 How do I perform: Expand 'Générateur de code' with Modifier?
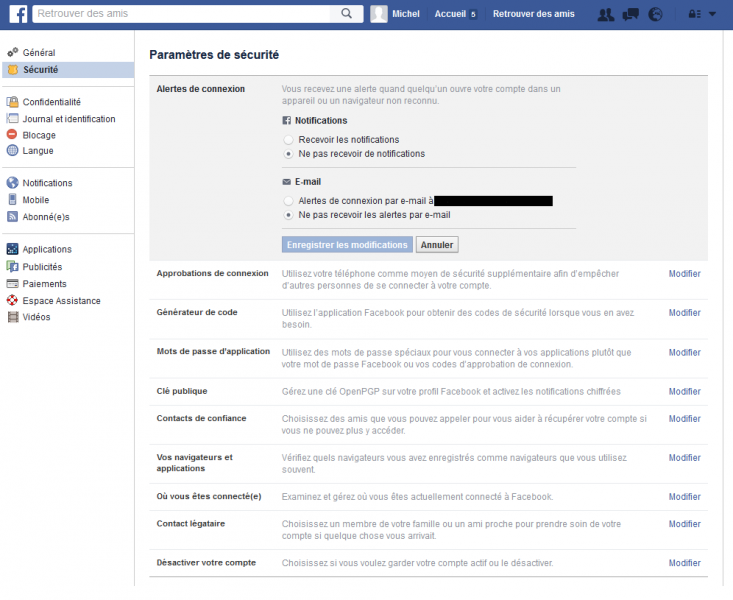click(x=684, y=313)
